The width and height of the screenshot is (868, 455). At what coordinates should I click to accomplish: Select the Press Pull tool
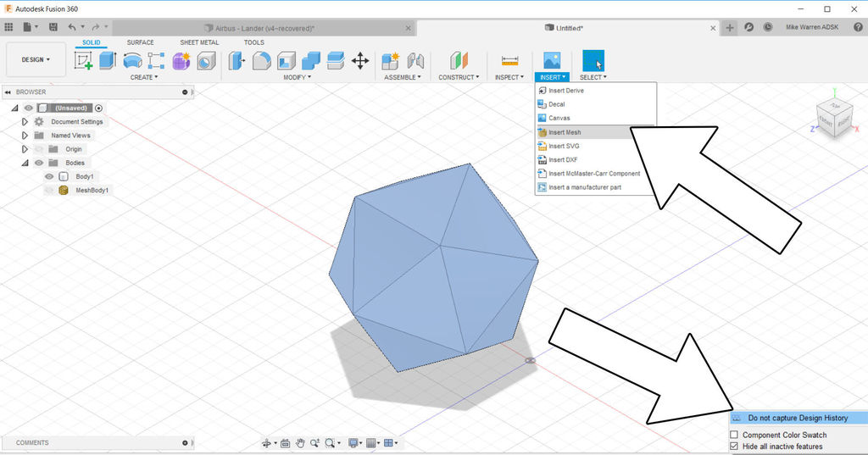[237, 60]
